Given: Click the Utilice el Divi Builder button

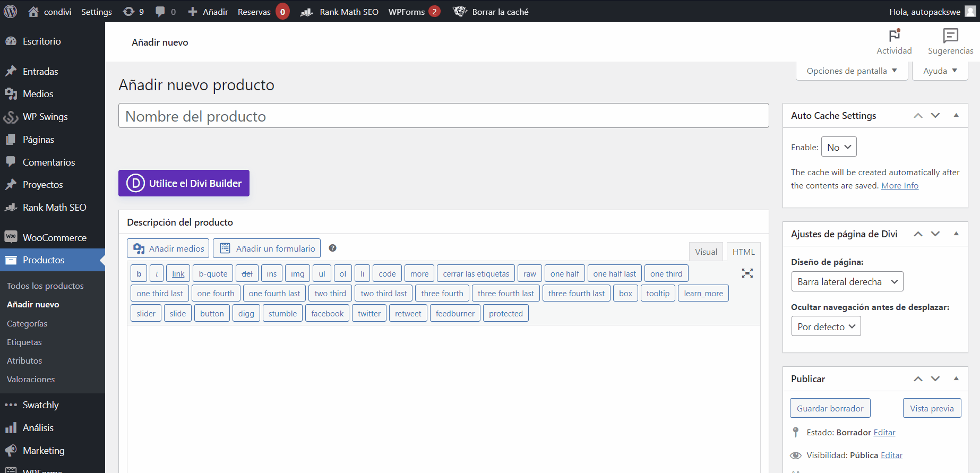Looking at the screenshot, I should (184, 183).
